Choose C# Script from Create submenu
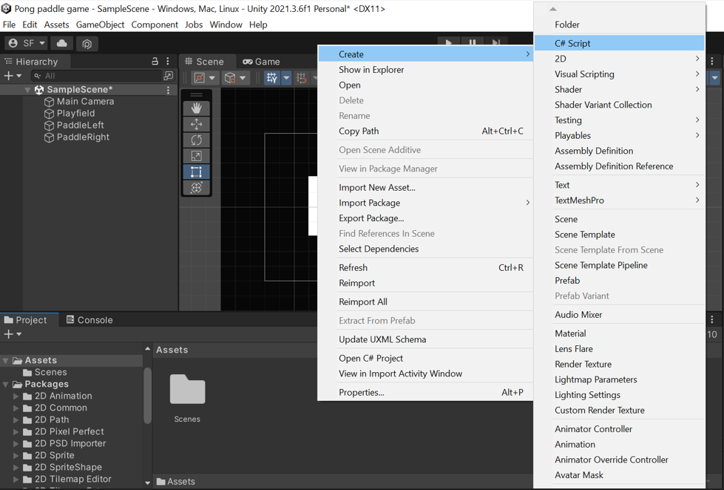724x490 pixels. click(619, 43)
